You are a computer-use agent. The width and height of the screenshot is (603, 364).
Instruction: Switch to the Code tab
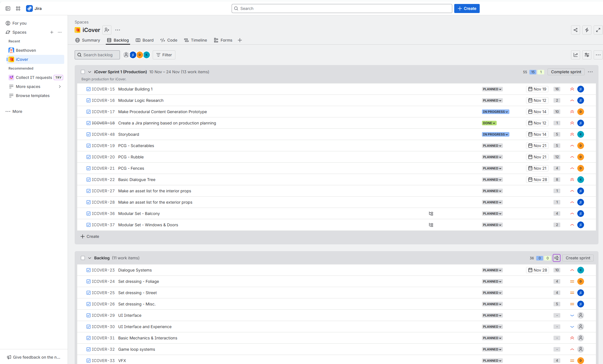click(x=169, y=40)
